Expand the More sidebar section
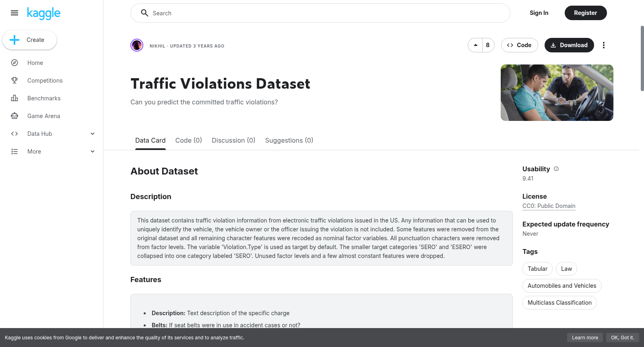The height and width of the screenshot is (347, 644). (x=93, y=152)
